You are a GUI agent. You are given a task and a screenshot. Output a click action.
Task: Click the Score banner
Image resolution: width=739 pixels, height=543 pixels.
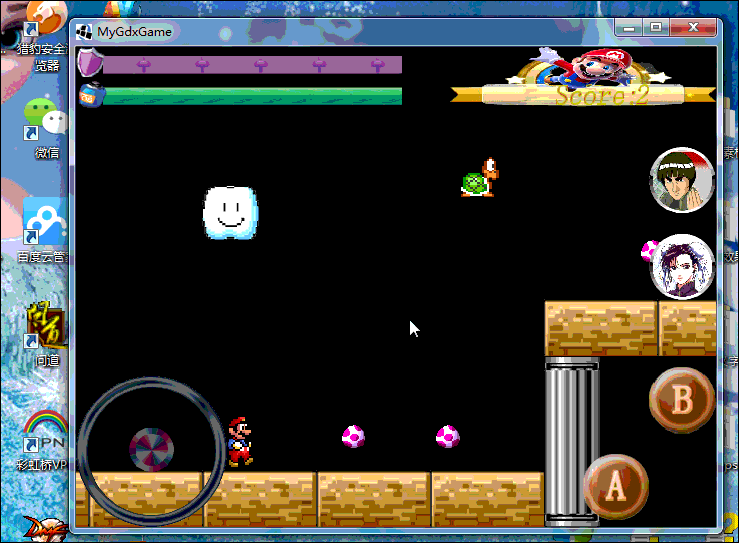[x=583, y=95]
